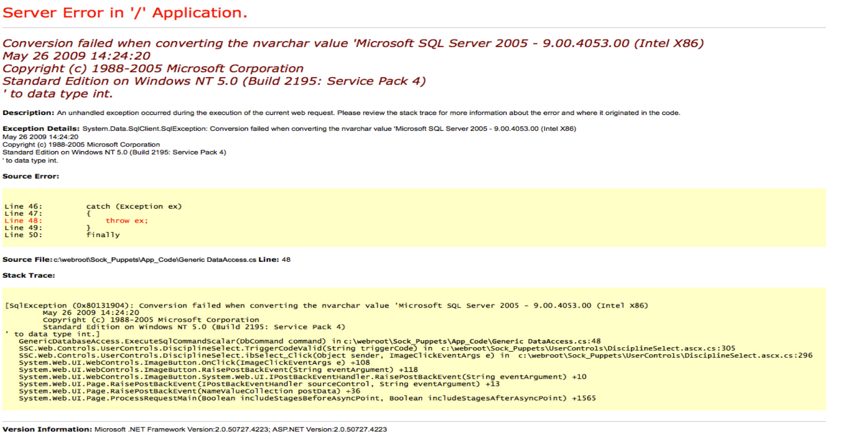This screenshot has height=439, width=868.
Task: Click the "Source File:" label
Action: point(27,259)
